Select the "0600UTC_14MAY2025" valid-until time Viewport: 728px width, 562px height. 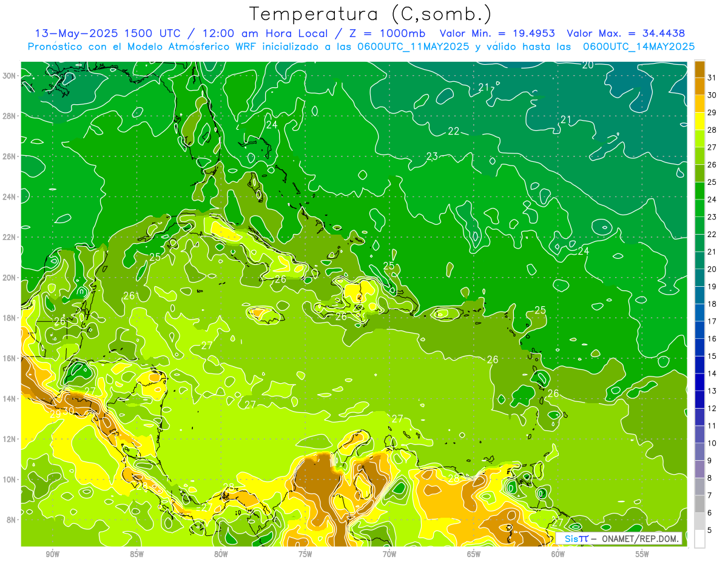(x=639, y=47)
